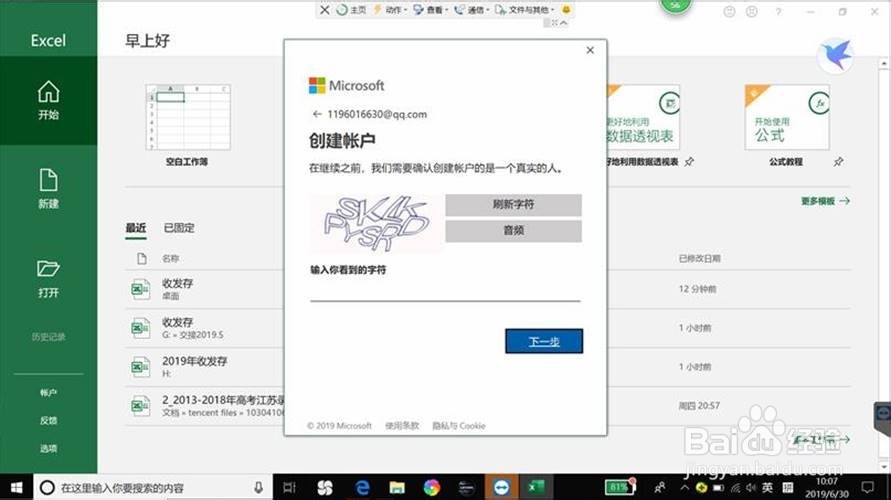
Task: Switch to the 最近 tab
Action: coord(136,228)
